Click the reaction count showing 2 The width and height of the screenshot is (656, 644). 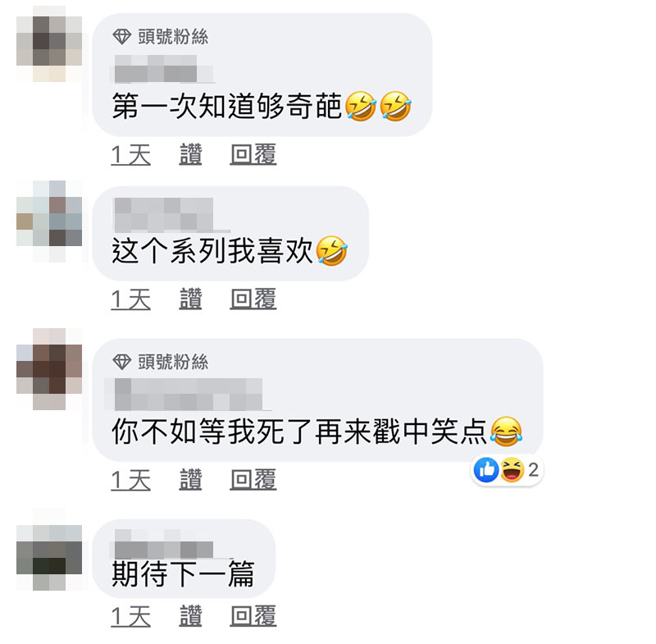point(533,470)
